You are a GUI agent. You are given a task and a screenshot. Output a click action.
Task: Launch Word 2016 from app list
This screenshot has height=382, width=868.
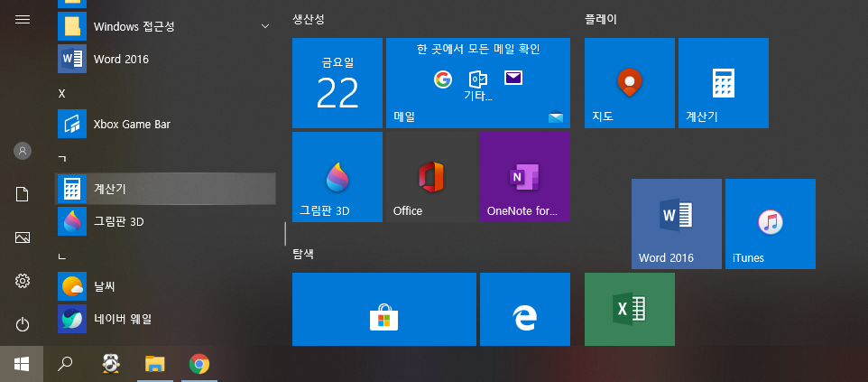[166, 59]
